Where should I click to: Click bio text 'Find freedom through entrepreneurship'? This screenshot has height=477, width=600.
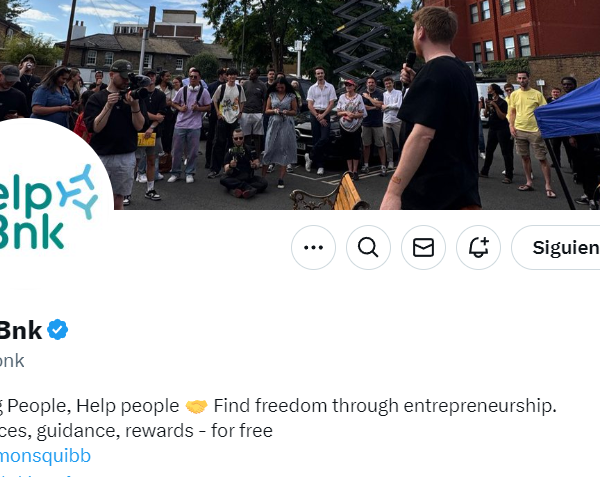(385, 406)
